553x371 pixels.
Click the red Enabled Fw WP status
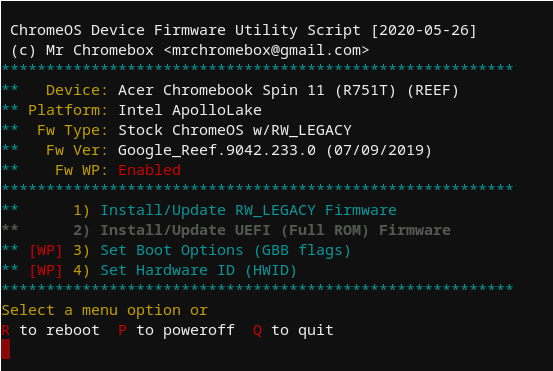point(150,170)
